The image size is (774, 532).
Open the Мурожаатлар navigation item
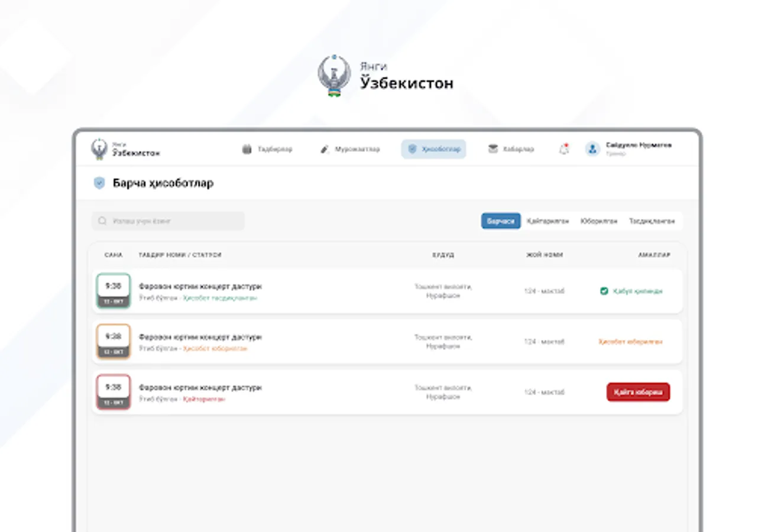(350, 149)
